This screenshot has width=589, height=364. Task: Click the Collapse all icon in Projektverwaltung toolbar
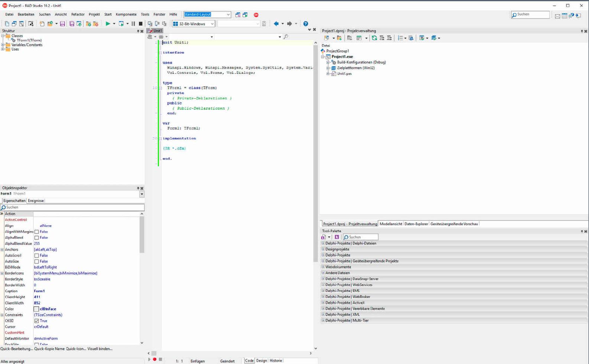click(x=389, y=38)
